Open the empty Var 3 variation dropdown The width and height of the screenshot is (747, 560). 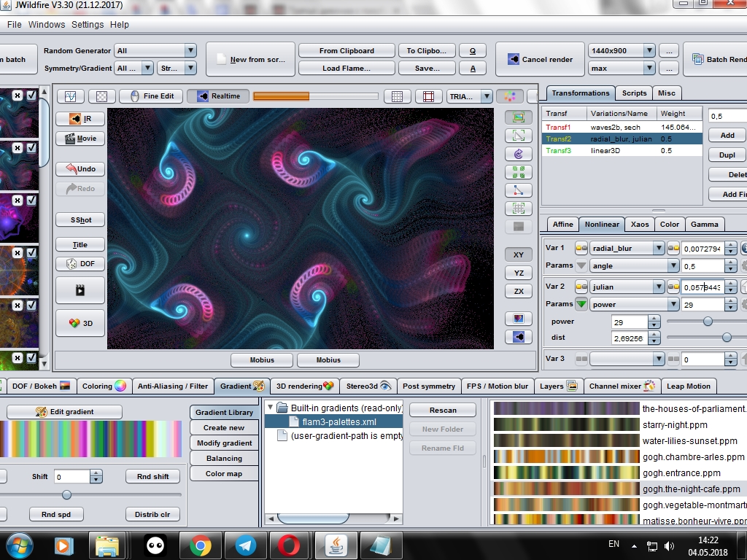pos(627,359)
